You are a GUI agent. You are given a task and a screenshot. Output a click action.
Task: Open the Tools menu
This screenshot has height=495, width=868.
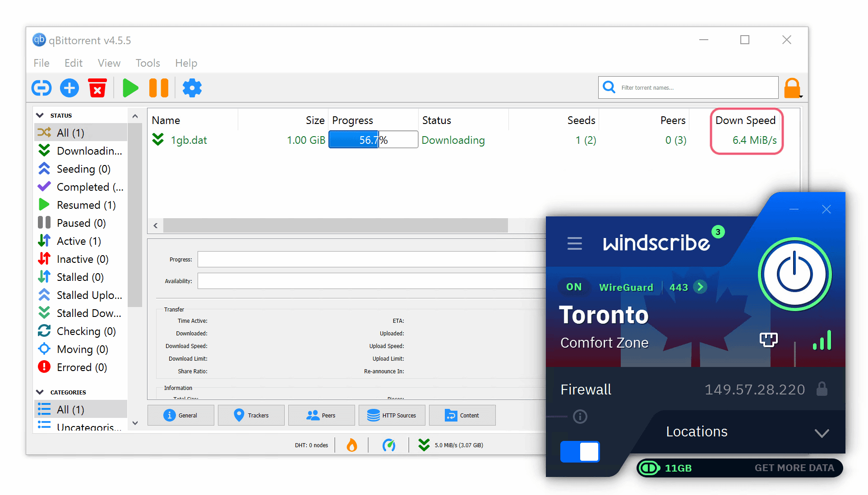148,63
